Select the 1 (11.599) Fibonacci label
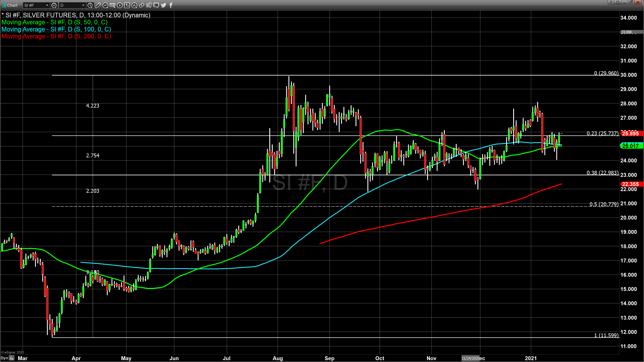 pos(606,335)
